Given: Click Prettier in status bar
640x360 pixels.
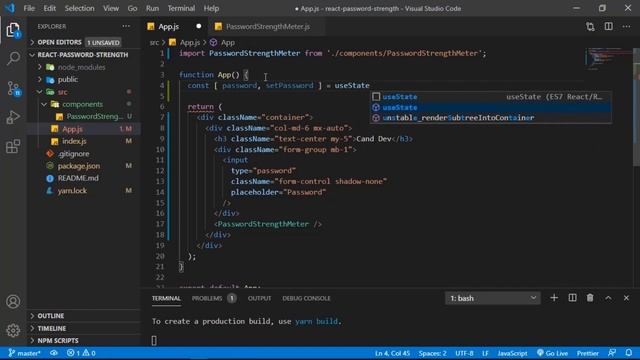Looking at the screenshot, I should (588, 353).
